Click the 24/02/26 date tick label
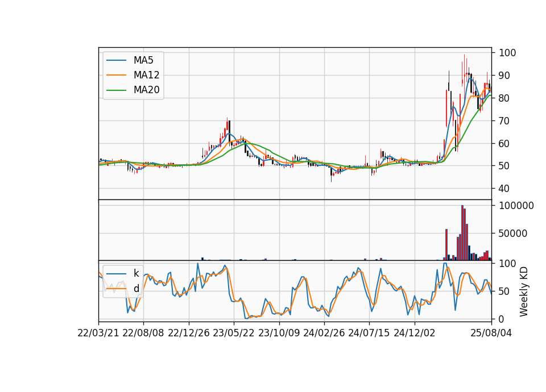546x392 pixels. [x=324, y=333]
